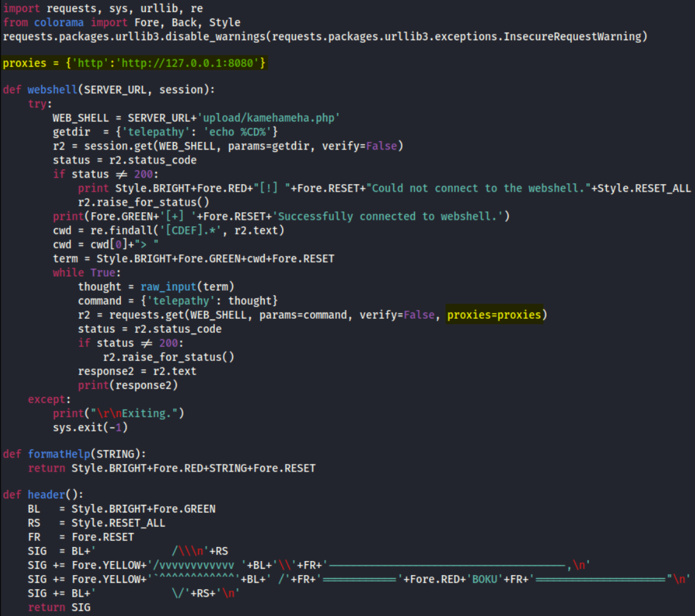
Task: Click the 'while True:' line
Action: [86, 273]
